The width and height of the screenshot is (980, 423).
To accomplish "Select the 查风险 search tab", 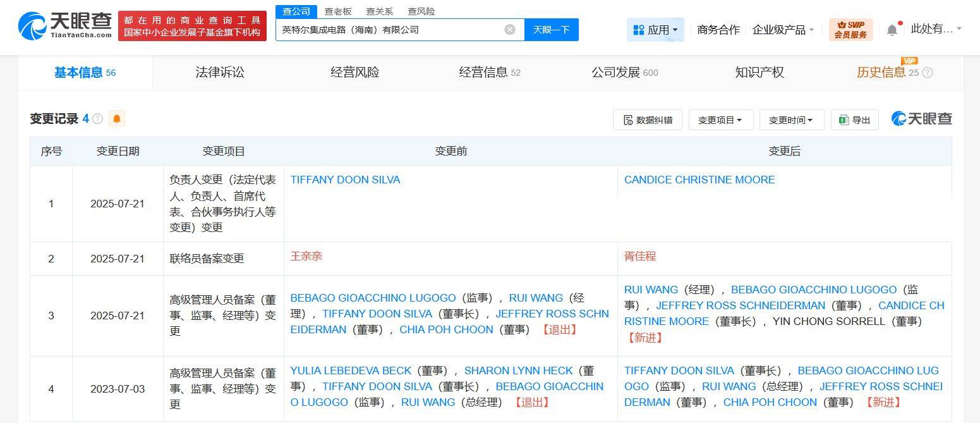I will tap(421, 11).
